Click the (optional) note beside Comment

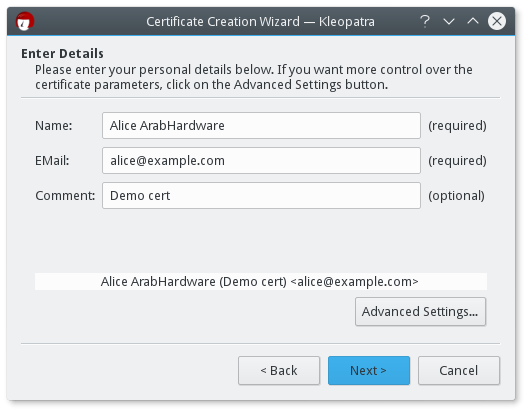click(456, 196)
